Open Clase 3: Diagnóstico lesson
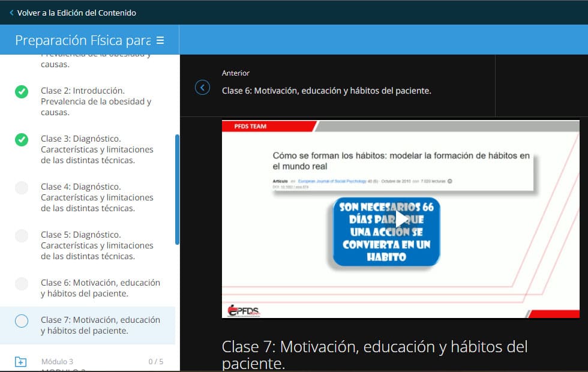Viewport: 588px width, 372px height. pos(97,149)
